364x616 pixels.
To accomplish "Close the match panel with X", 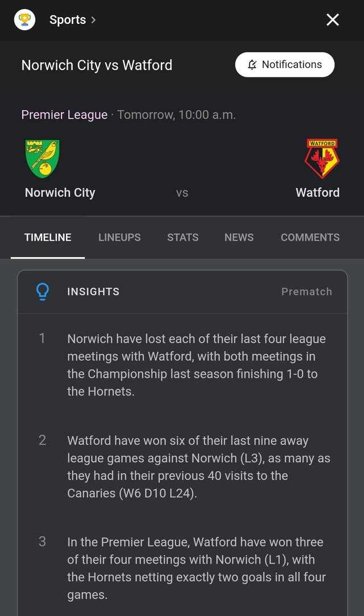I will [333, 20].
